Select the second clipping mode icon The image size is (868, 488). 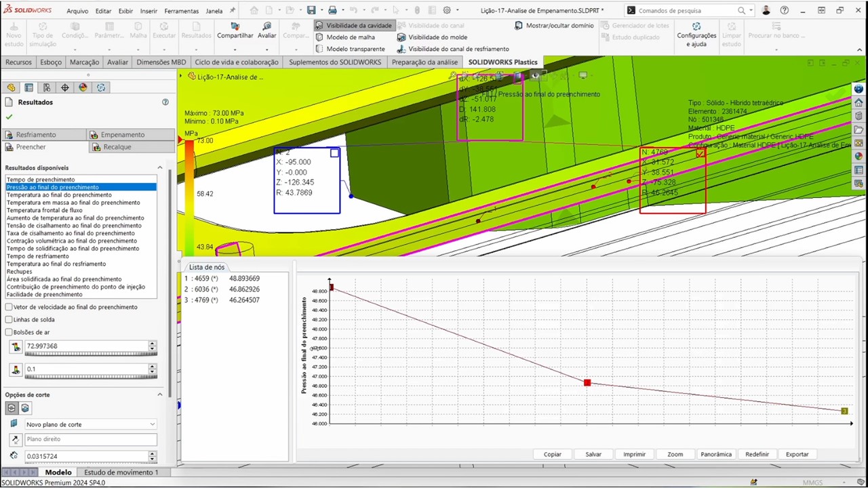pyautogui.click(x=25, y=408)
